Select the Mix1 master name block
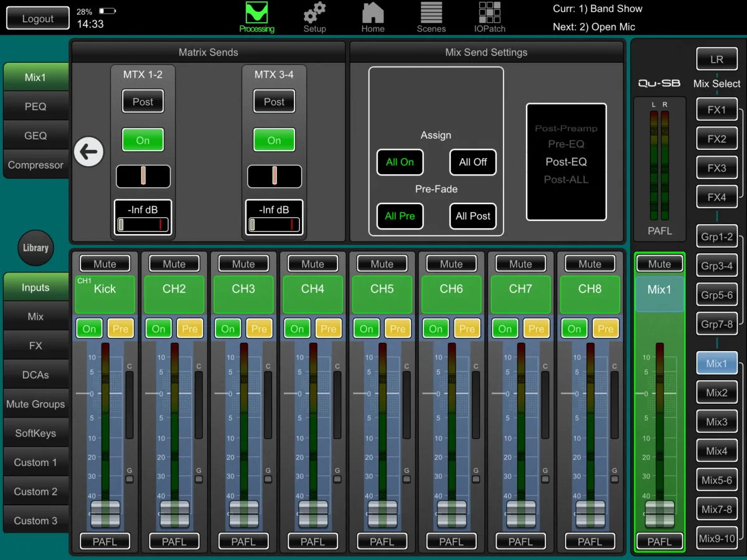The image size is (747, 560). coord(659,294)
